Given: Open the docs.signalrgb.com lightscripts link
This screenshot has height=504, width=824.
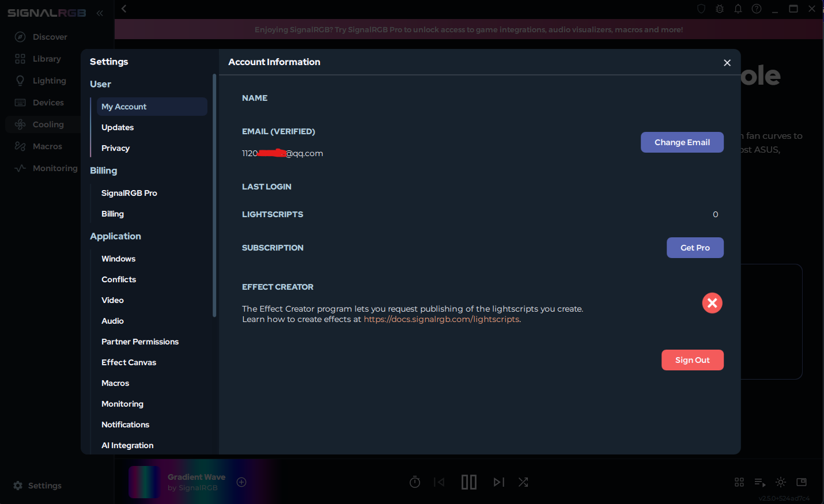Looking at the screenshot, I should point(441,319).
